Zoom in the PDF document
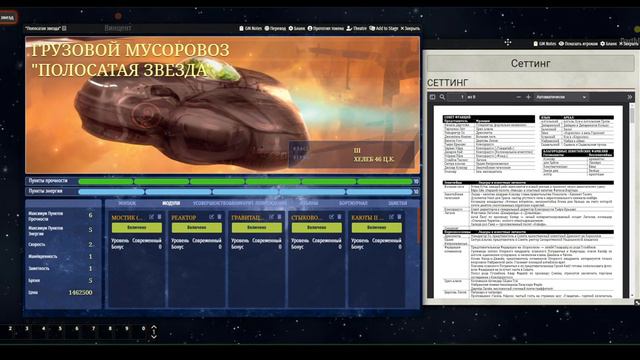640x360 pixels. point(528,97)
